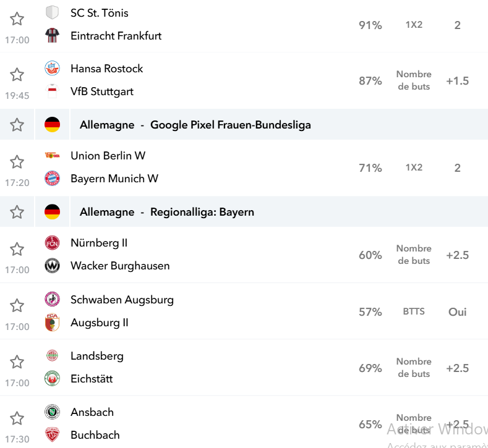Screen dimensions: 488x448
Task: Click the Hansa Rostock club crest
Action: click(x=52, y=69)
